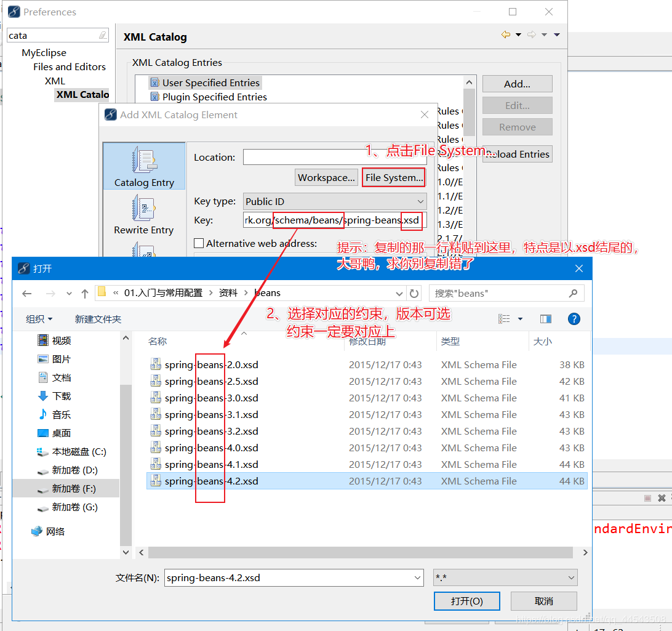Expand the Key type Public ID dropdown

(x=335, y=201)
